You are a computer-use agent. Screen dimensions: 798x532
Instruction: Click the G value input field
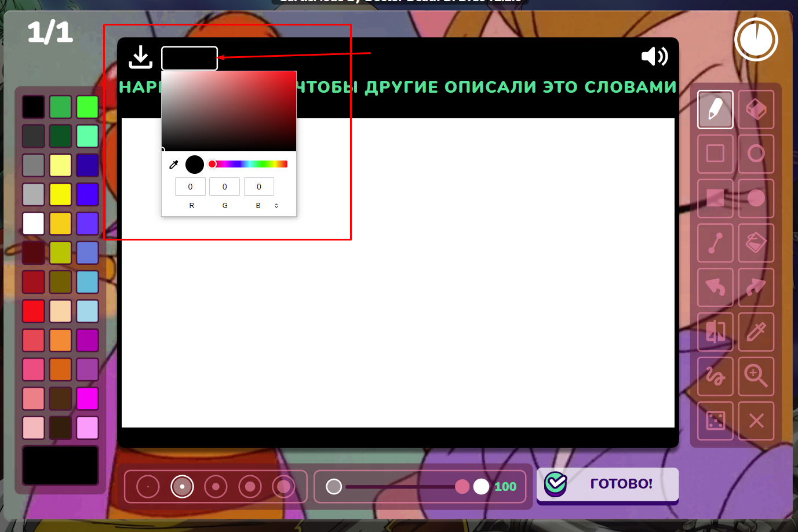224,187
